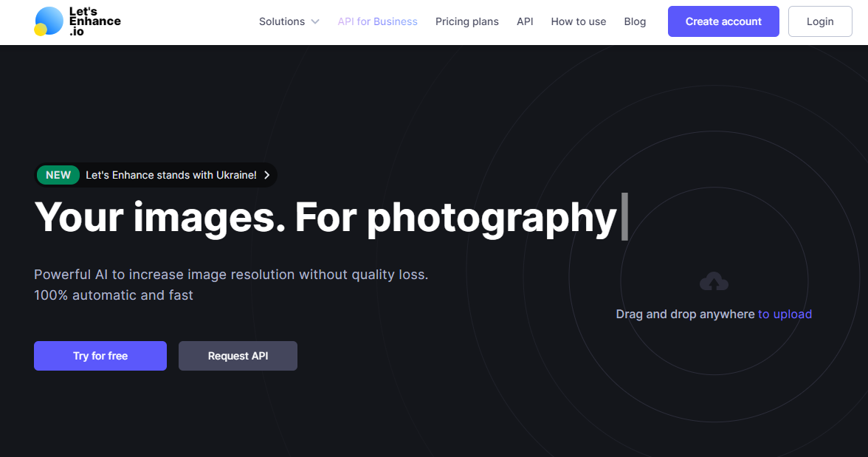Click the '100% automatic and fast' line

114,295
